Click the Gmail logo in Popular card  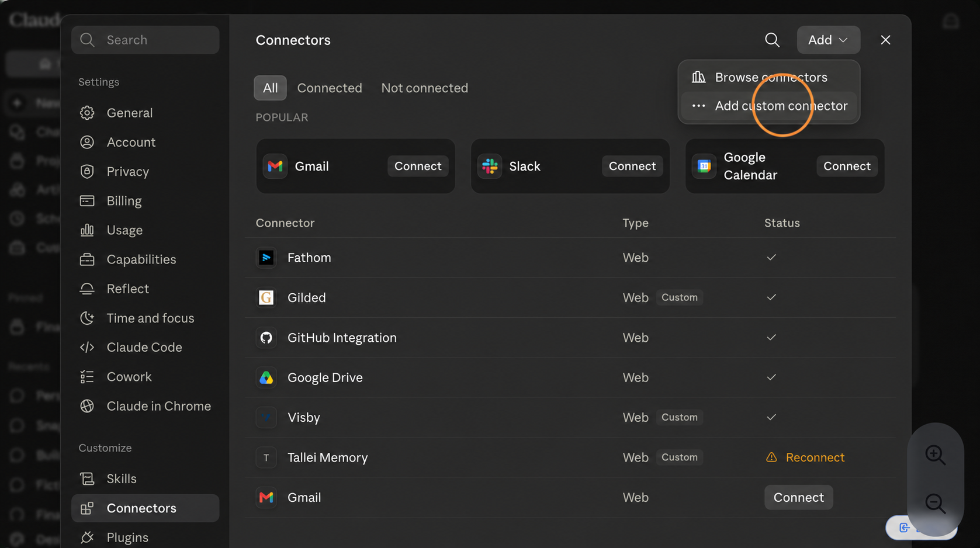[x=275, y=166]
